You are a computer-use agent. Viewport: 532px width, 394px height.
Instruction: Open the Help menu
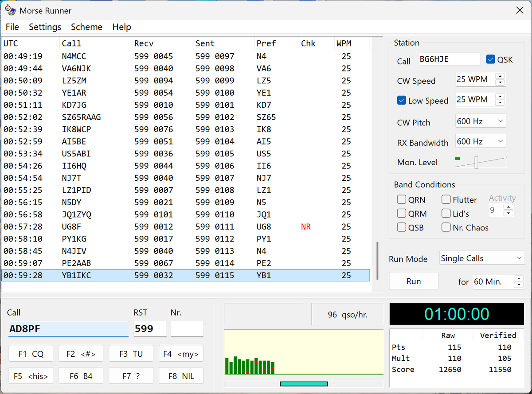pyautogui.click(x=121, y=27)
